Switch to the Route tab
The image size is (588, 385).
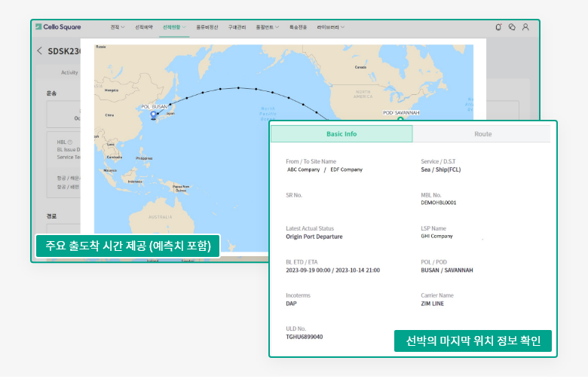tap(482, 134)
